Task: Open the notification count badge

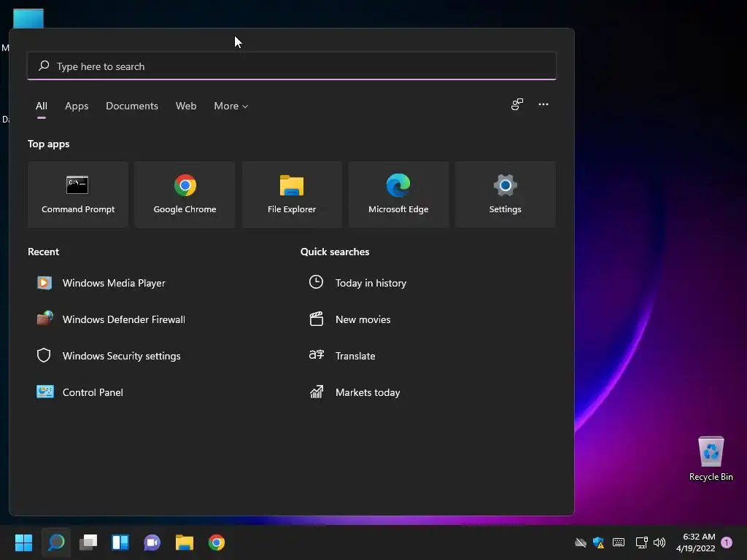Action: tap(727, 542)
